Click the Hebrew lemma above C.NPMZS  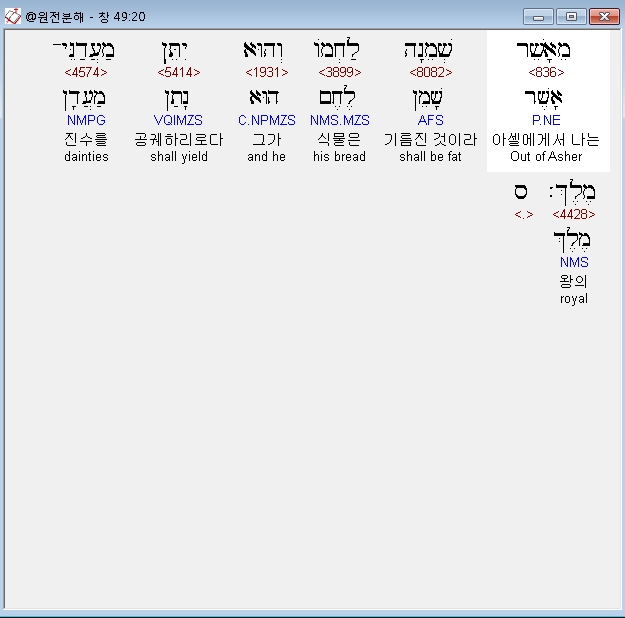pos(264,97)
